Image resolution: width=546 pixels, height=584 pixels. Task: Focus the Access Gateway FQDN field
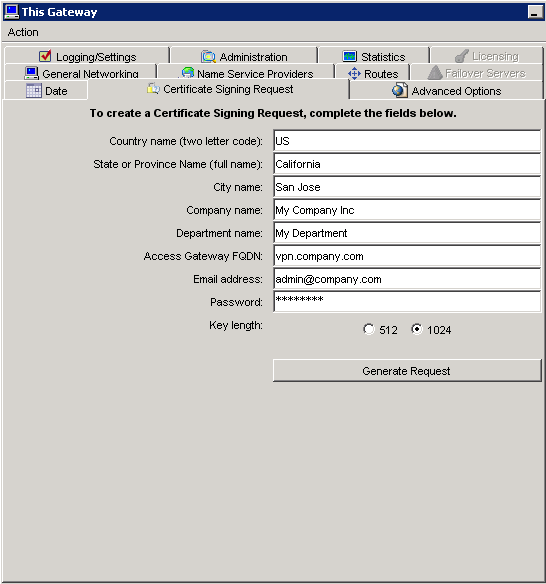coord(407,256)
